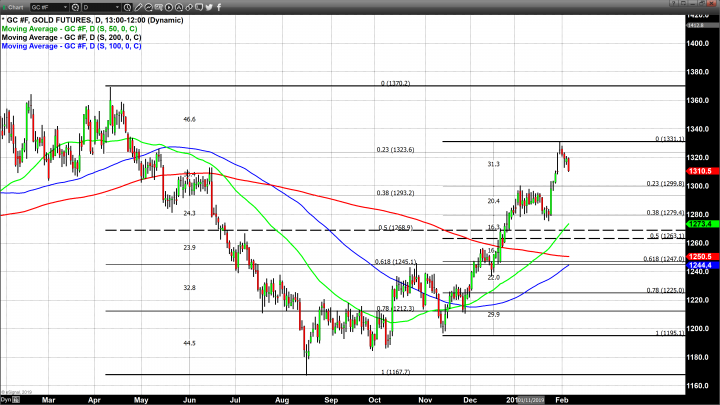Click the 31.3 percentage annotation
The height and width of the screenshot is (405, 720).
pyautogui.click(x=494, y=164)
